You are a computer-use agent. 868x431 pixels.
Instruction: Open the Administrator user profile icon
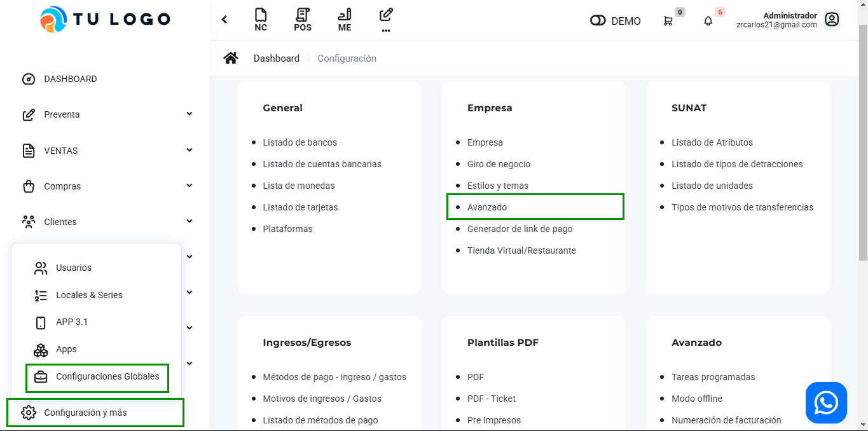[x=831, y=20]
